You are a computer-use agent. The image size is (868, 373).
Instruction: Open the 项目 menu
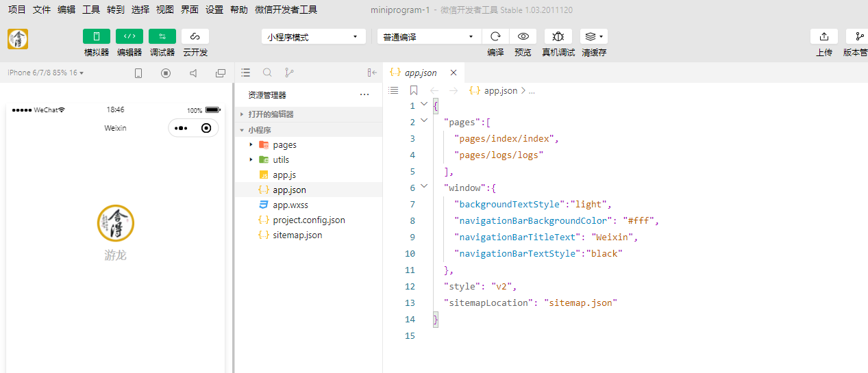tap(17, 10)
